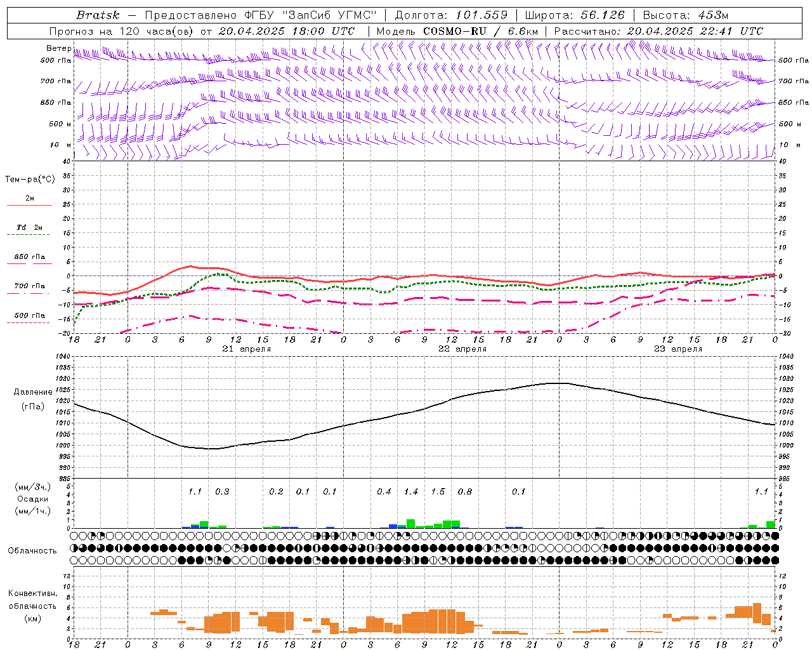Viewport: 812px width, 650px height.
Task: Click the 0.3 precipitation value
Action: click(x=222, y=491)
